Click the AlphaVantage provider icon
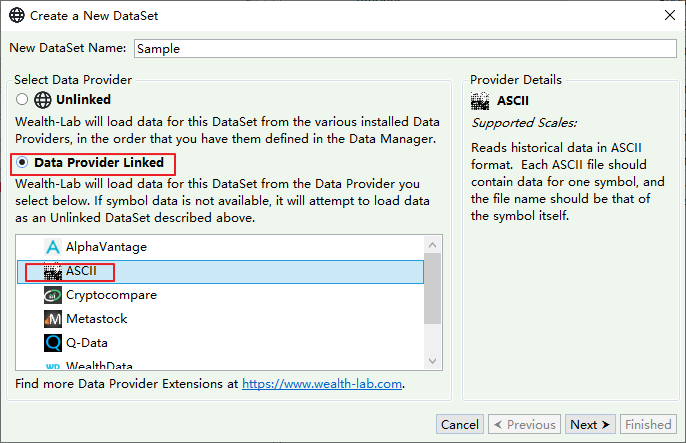The height and width of the screenshot is (443, 686). tap(52, 247)
